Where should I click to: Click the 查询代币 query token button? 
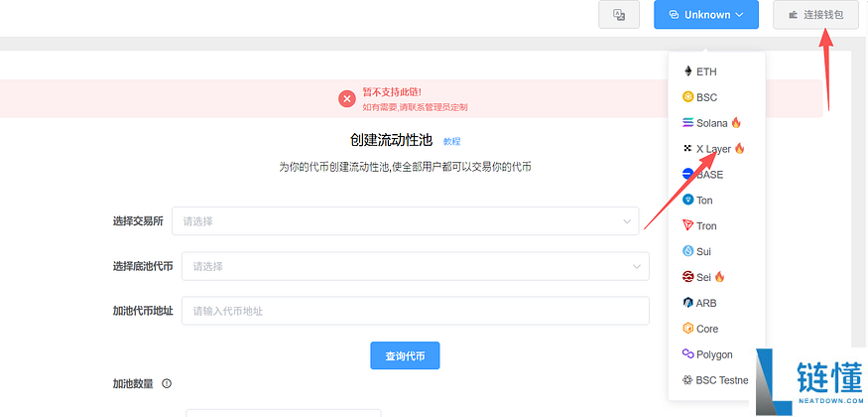pos(405,356)
